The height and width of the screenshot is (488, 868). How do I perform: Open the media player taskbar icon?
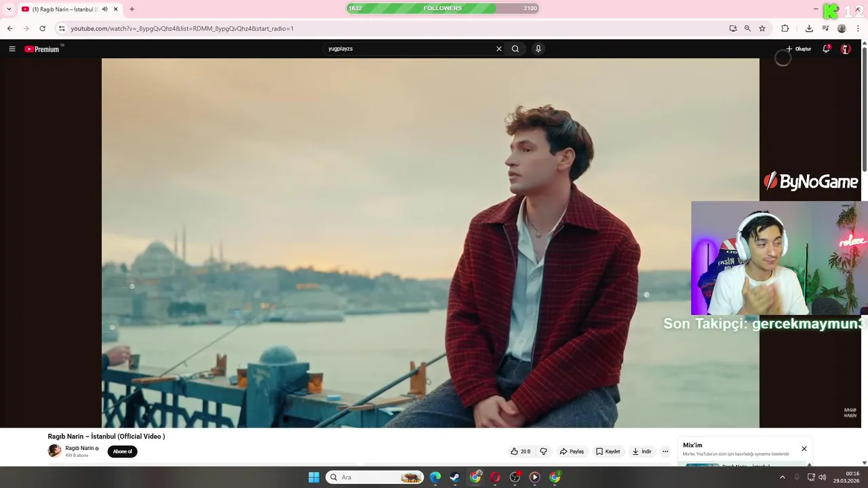[x=534, y=477]
